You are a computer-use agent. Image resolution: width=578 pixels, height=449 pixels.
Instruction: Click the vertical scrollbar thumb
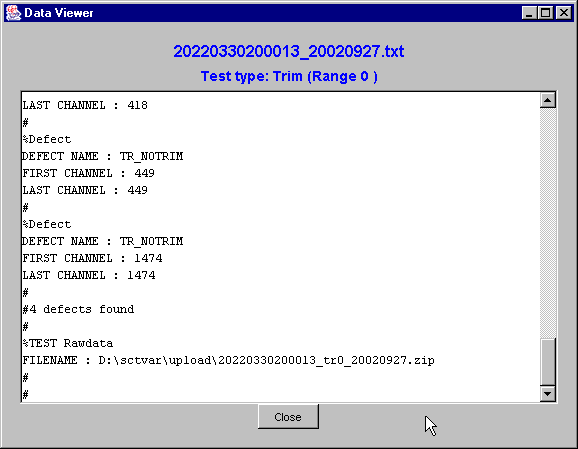coord(548,362)
